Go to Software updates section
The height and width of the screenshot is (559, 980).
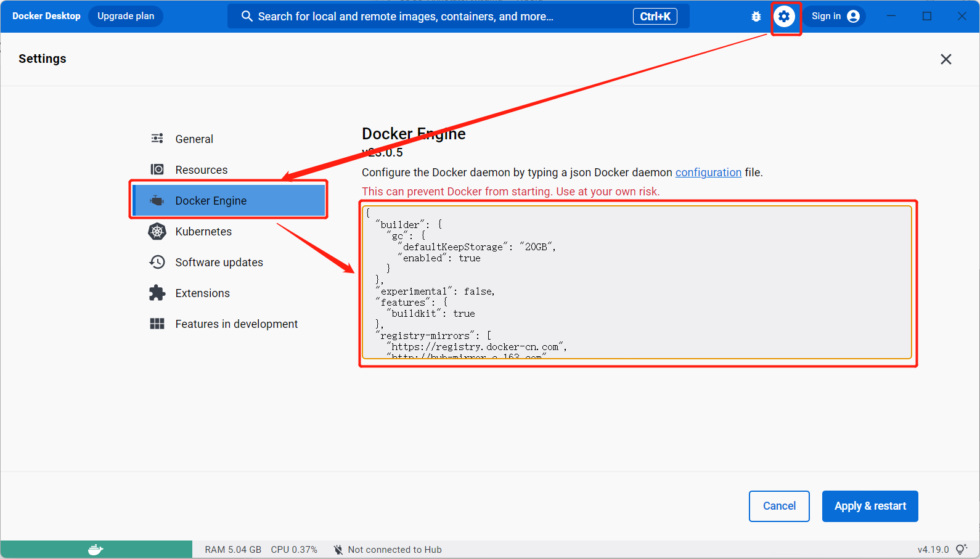click(229, 262)
